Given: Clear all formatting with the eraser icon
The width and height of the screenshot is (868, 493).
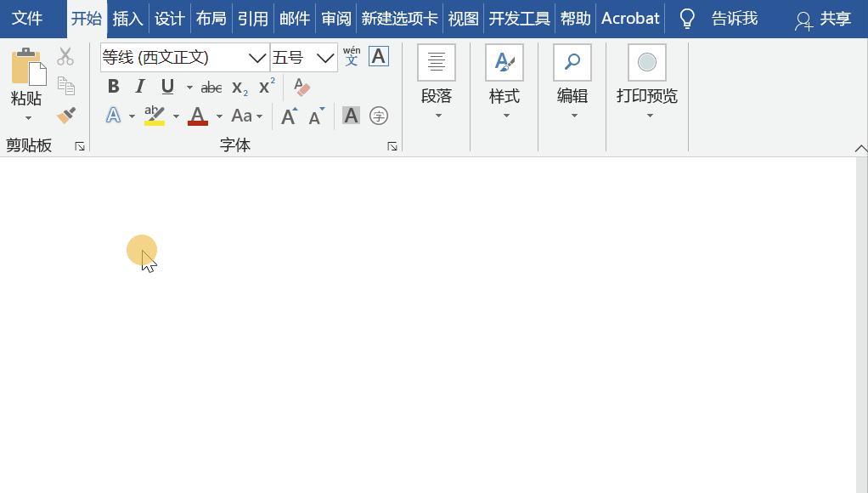Looking at the screenshot, I should point(302,87).
